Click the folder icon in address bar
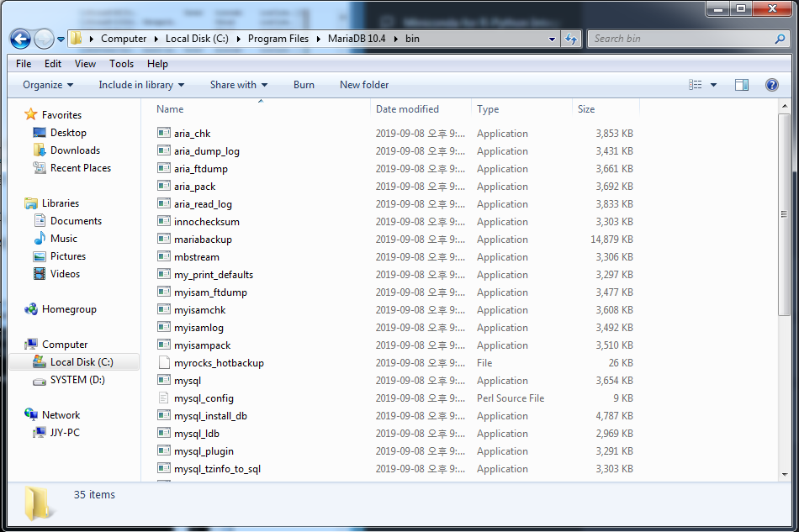799x532 pixels. [x=76, y=38]
